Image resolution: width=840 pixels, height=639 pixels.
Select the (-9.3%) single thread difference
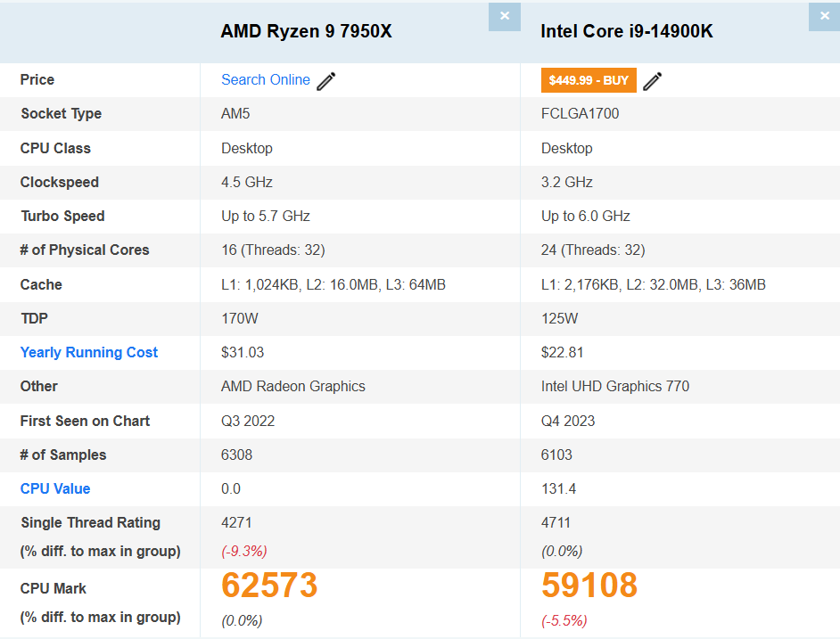(244, 551)
